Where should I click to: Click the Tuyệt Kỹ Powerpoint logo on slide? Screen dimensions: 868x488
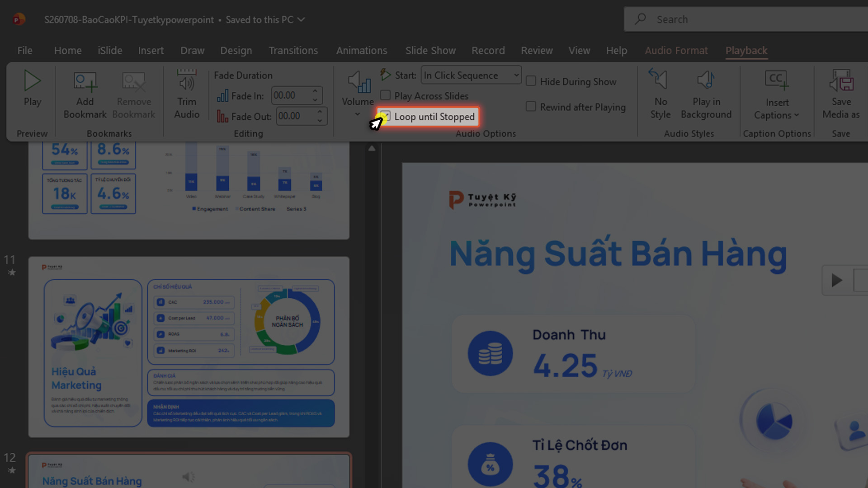coord(482,200)
